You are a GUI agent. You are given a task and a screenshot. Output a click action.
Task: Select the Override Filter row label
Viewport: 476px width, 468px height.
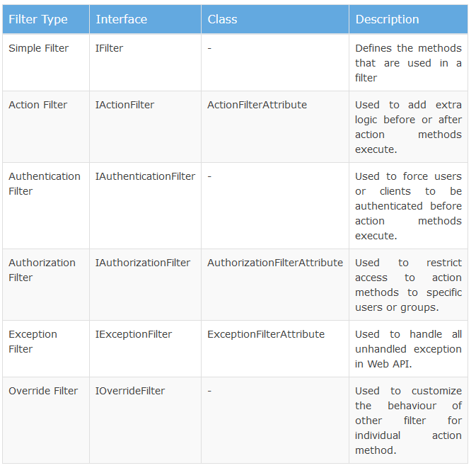click(x=43, y=391)
